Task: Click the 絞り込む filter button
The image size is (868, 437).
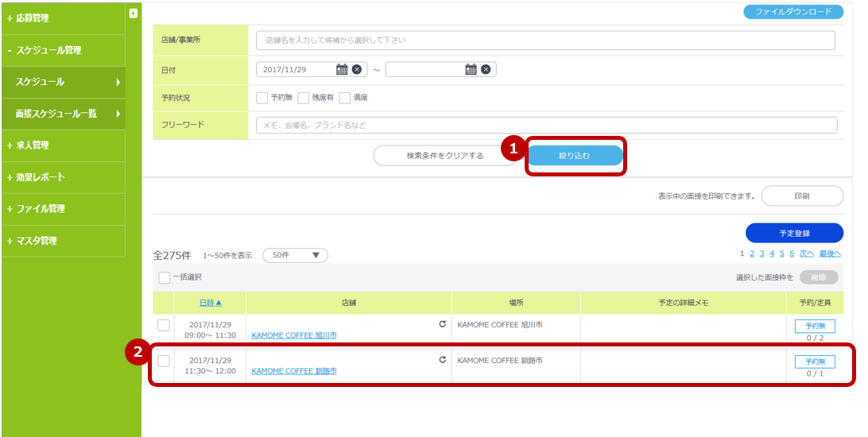Action: [x=575, y=156]
